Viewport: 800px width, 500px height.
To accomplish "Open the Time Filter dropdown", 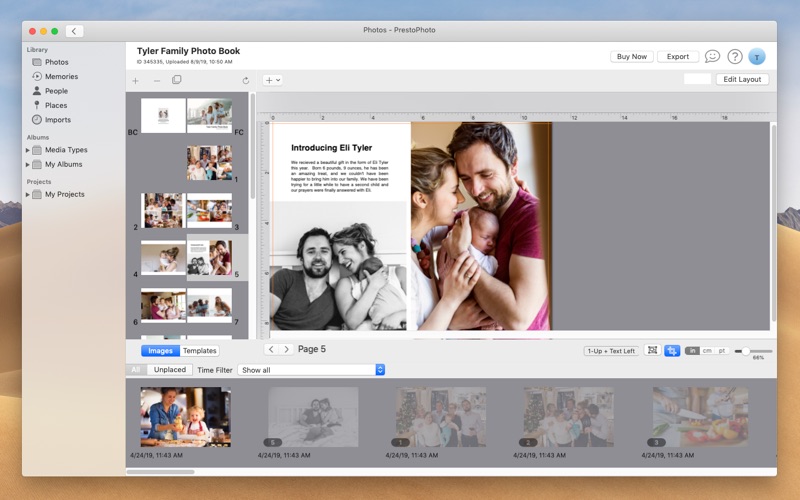I will pos(311,370).
